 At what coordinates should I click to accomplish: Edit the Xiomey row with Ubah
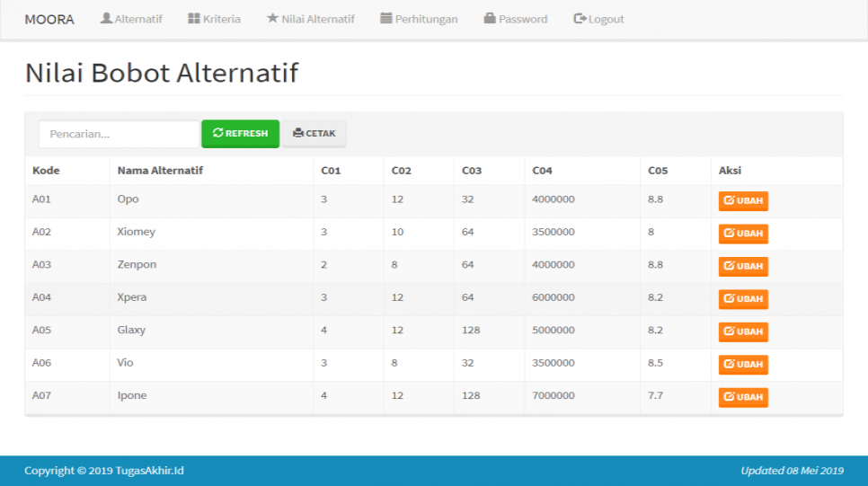click(x=743, y=234)
